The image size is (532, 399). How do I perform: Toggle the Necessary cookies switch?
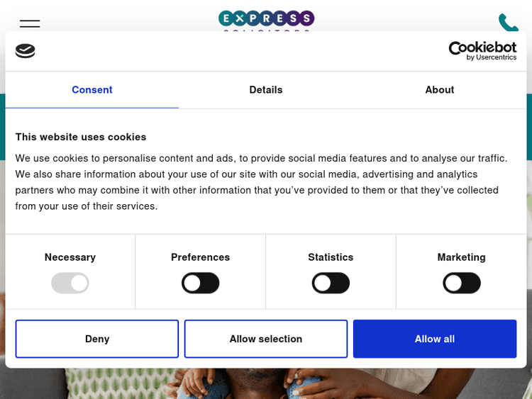(70, 283)
